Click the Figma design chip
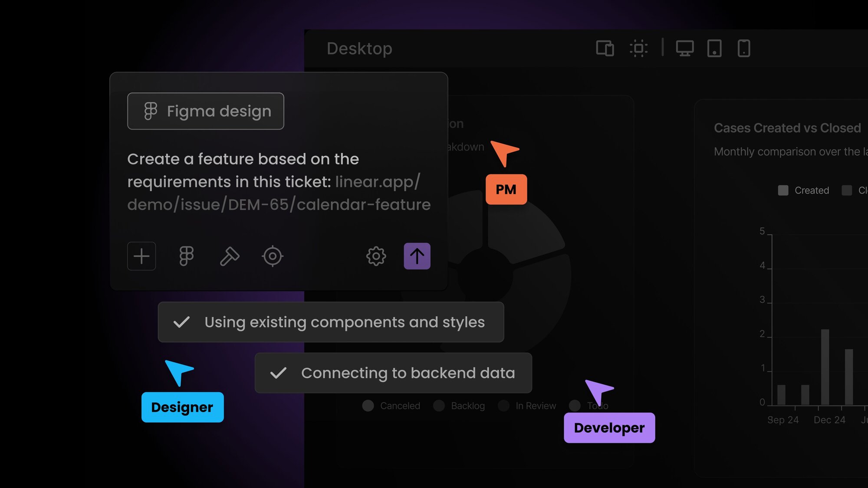The height and width of the screenshot is (488, 868). click(206, 111)
